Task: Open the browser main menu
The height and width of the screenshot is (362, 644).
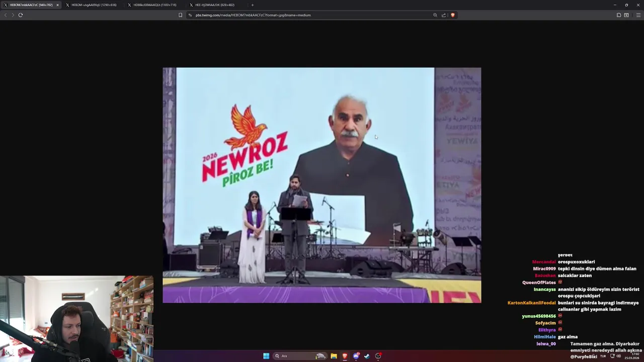Action: [x=638, y=15]
